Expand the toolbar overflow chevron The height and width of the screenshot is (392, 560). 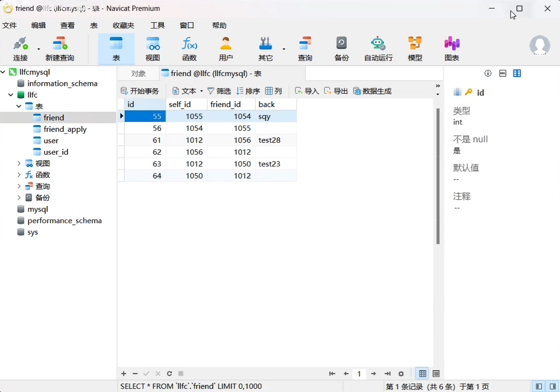(x=438, y=86)
